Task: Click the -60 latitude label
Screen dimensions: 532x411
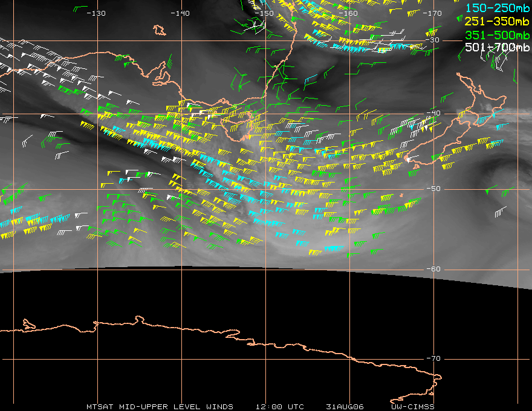Action: [x=433, y=269]
